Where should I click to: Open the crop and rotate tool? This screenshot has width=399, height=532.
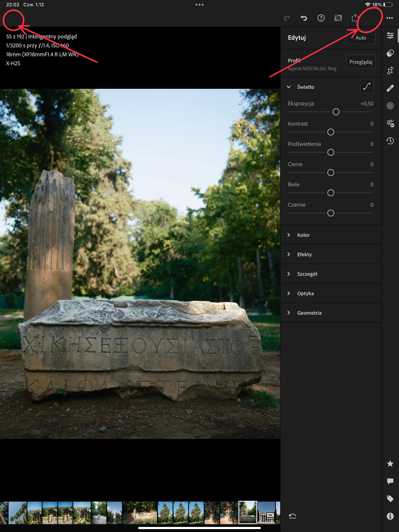[390, 71]
